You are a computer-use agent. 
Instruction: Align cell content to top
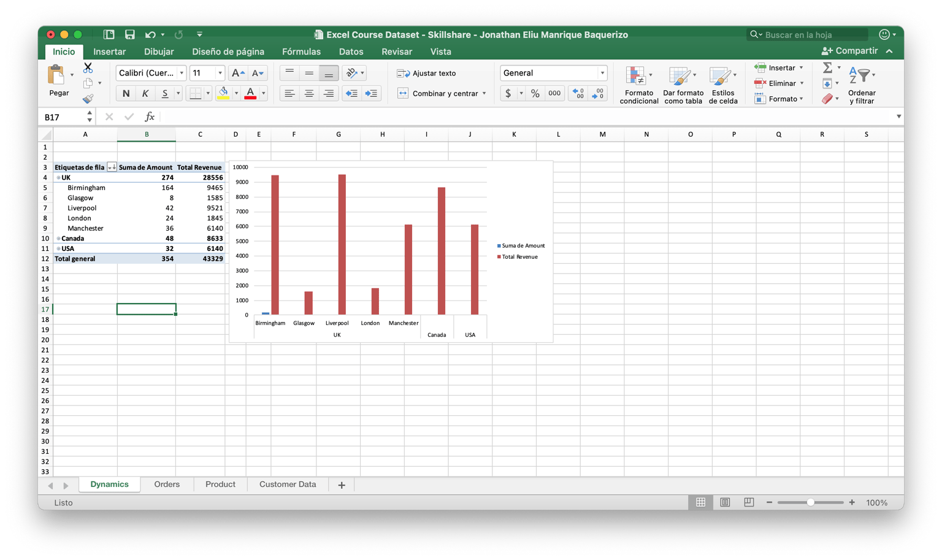(x=289, y=73)
